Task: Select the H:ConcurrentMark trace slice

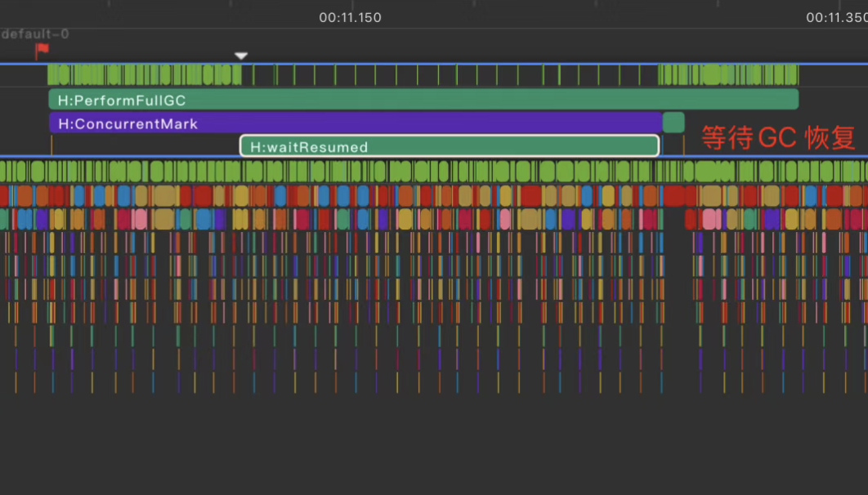Action: (x=356, y=123)
